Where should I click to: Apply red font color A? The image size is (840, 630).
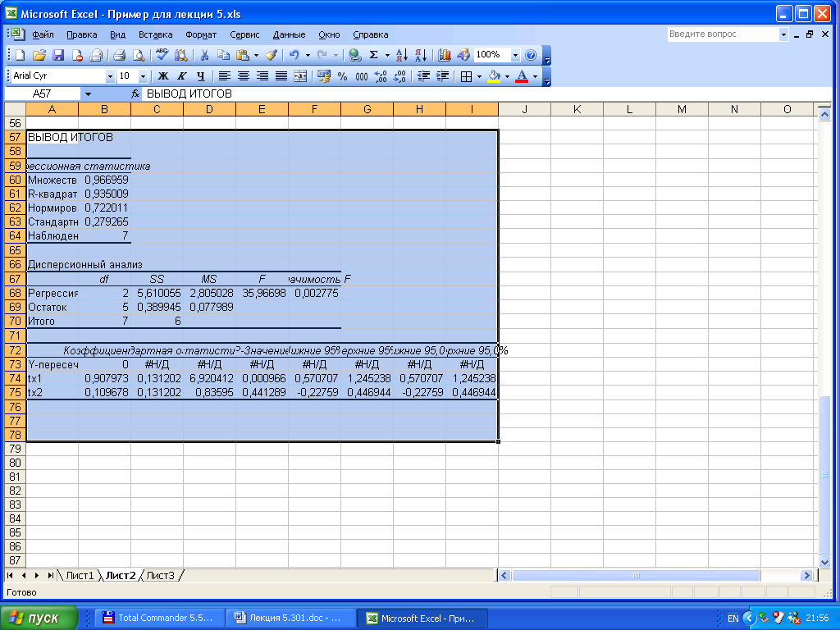point(521,76)
